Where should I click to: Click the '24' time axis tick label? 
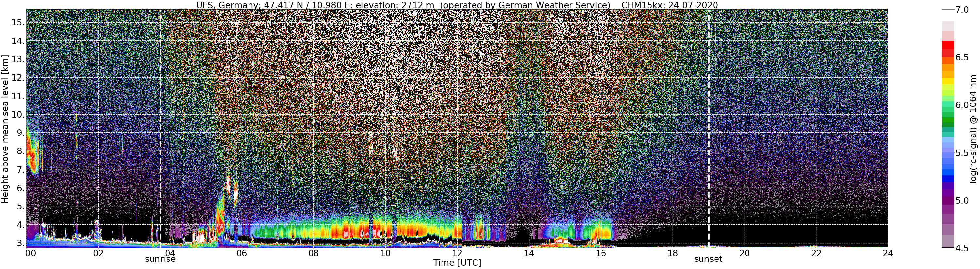click(888, 253)
